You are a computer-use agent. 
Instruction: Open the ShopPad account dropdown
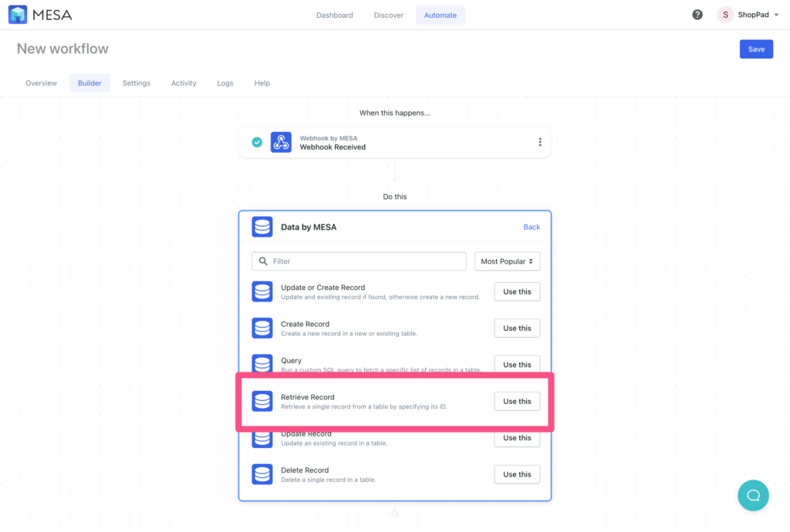click(748, 14)
